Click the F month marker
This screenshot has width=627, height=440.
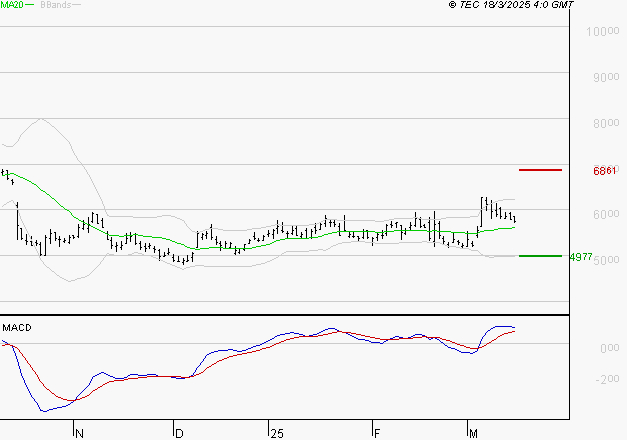coord(377,434)
